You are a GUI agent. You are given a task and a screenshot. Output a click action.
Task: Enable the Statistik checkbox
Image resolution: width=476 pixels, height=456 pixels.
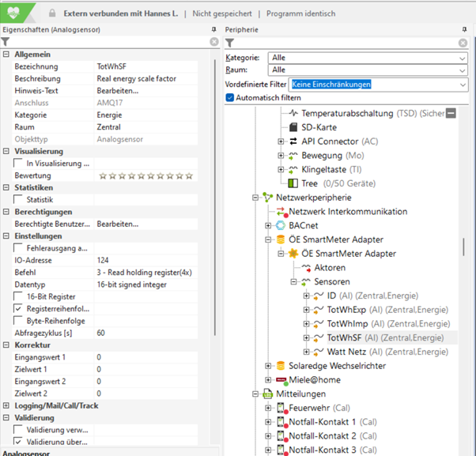18,199
